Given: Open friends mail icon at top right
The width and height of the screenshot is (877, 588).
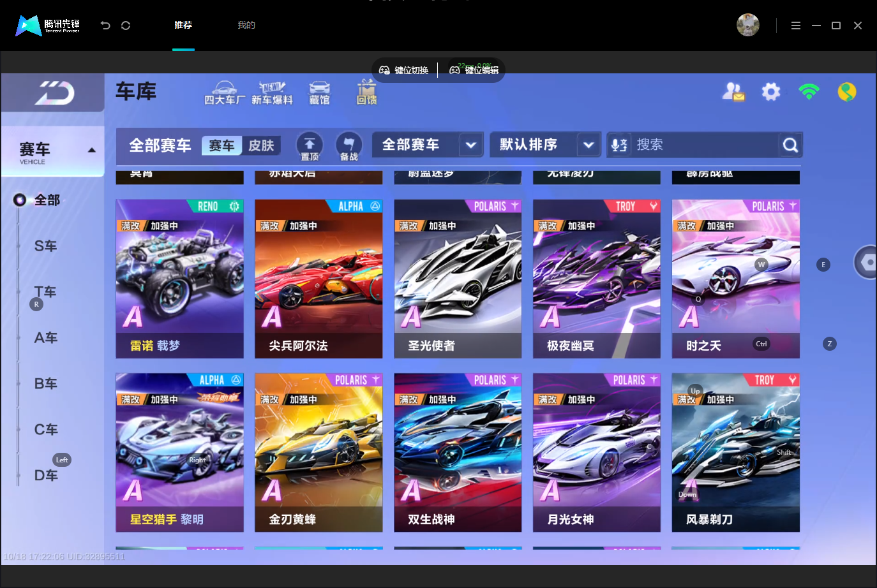Looking at the screenshot, I should (x=733, y=92).
